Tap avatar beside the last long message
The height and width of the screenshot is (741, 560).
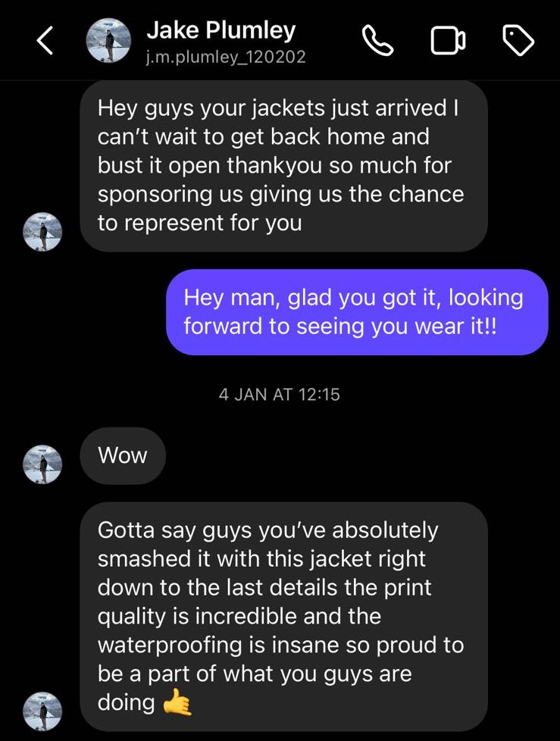click(42, 711)
